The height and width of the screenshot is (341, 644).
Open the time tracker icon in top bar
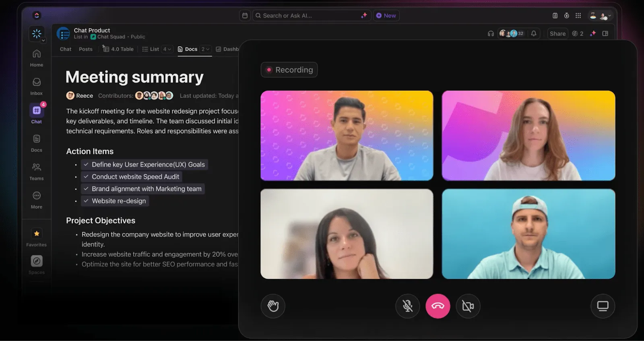click(566, 16)
